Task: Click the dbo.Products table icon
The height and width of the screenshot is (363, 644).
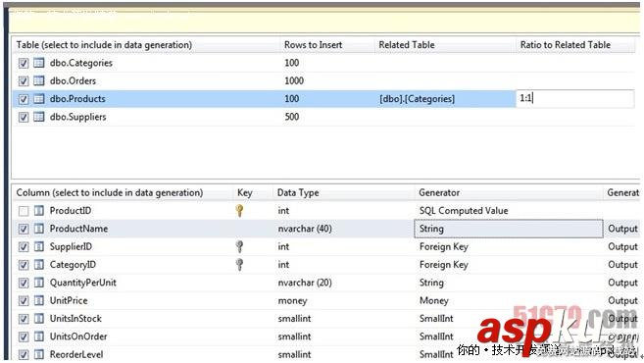Action: tap(39, 99)
